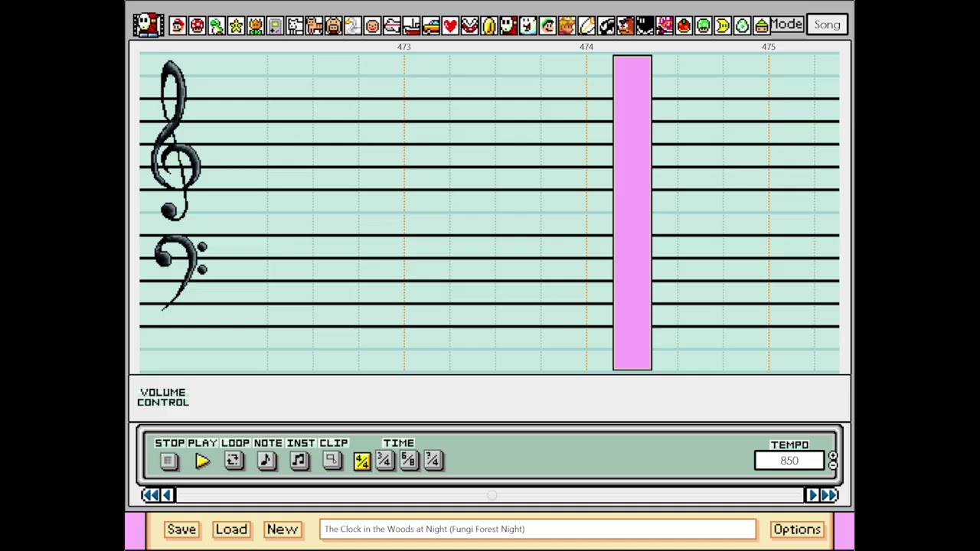Select the Yoshi Egg instrument icon
This screenshot has height=551, width=980.
742,25
